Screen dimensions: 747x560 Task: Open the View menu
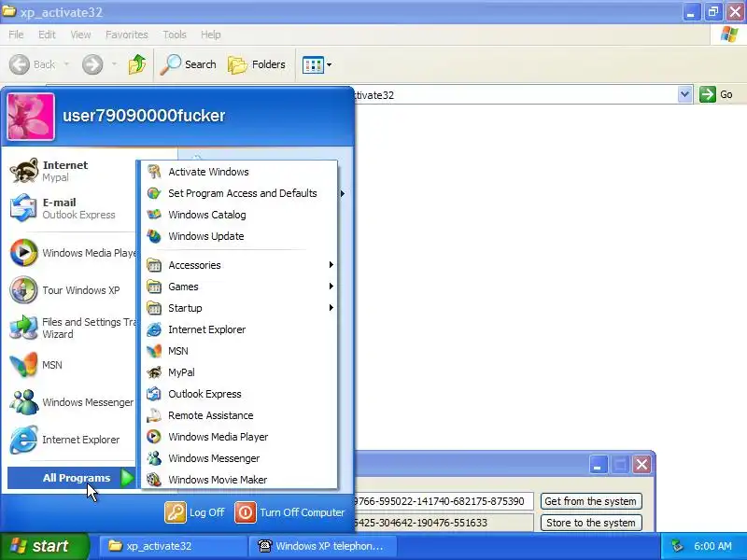click(x=80, y=35)
